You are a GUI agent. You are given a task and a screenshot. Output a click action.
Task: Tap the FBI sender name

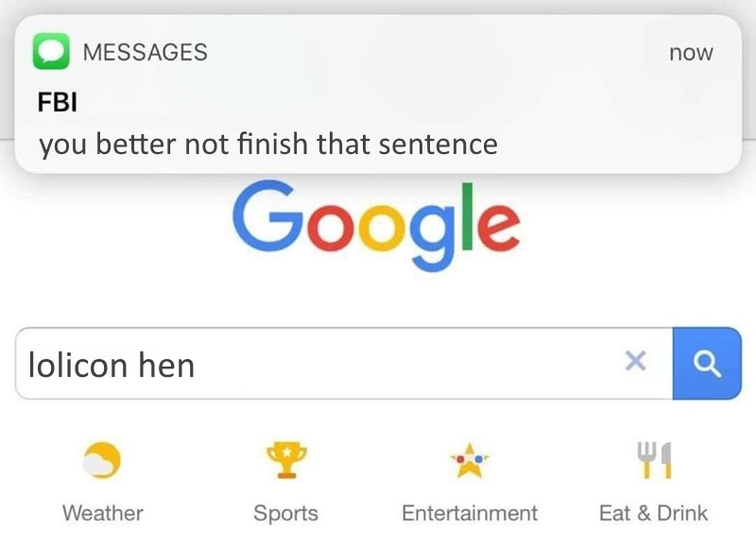point(57,102)
